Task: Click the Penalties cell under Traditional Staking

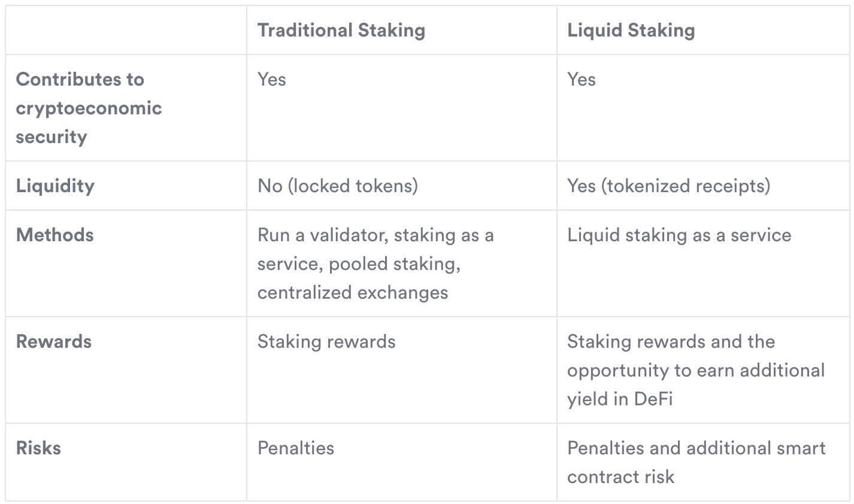Action: click(296, 448)
